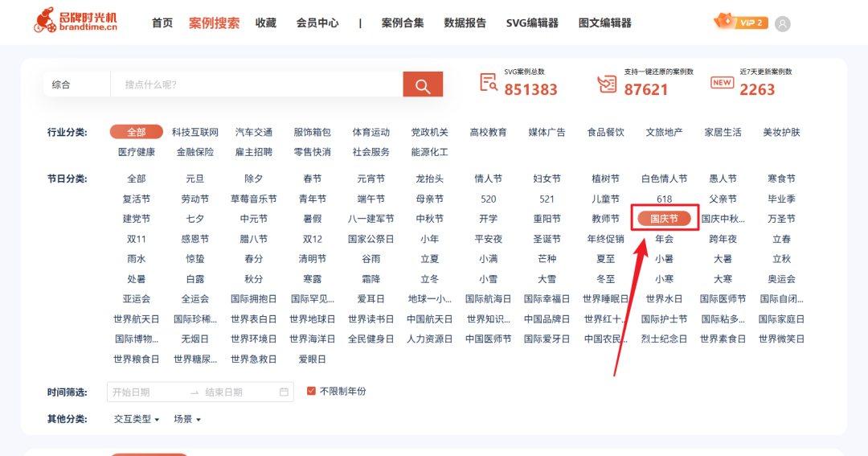
Task: Choose the 母亲节 holiday filter
Action: click(429, 199)
